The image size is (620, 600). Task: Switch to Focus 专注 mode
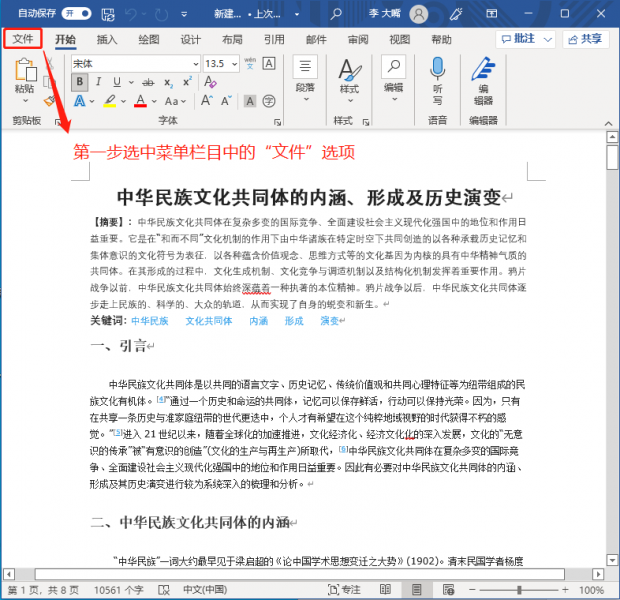pyautogui.click(x=344, y=590)
